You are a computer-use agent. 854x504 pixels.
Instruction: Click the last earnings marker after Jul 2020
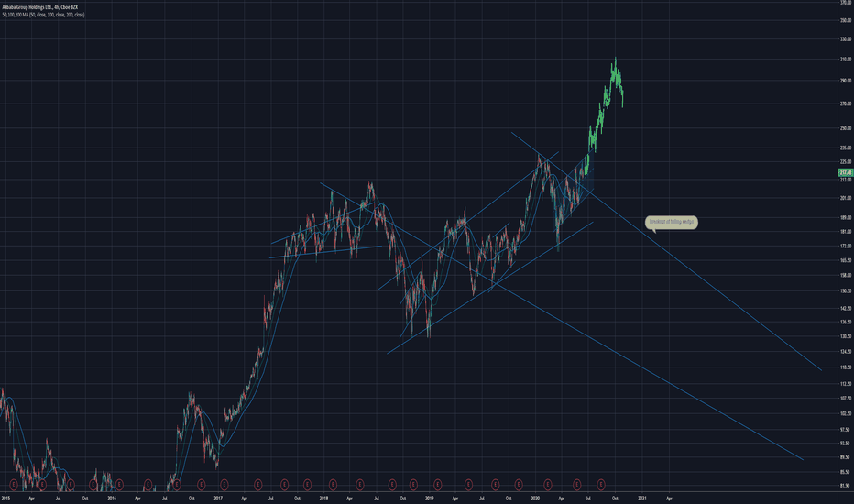[x=601, y=484]
